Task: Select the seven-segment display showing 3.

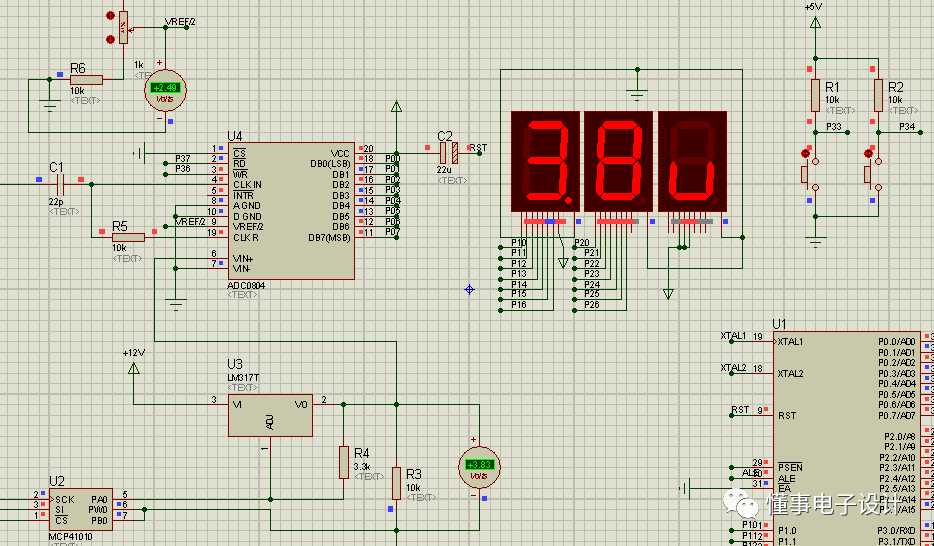Action: pos(545,161)
